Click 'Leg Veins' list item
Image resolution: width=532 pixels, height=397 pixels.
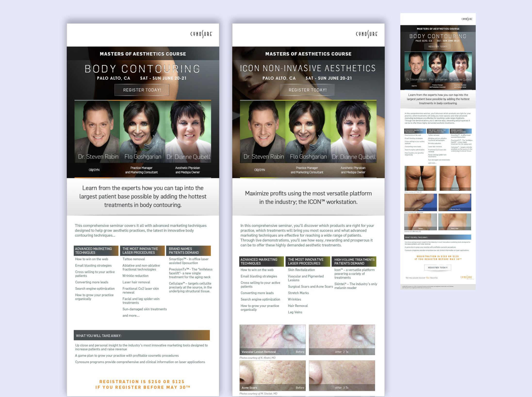click(295, 312)
